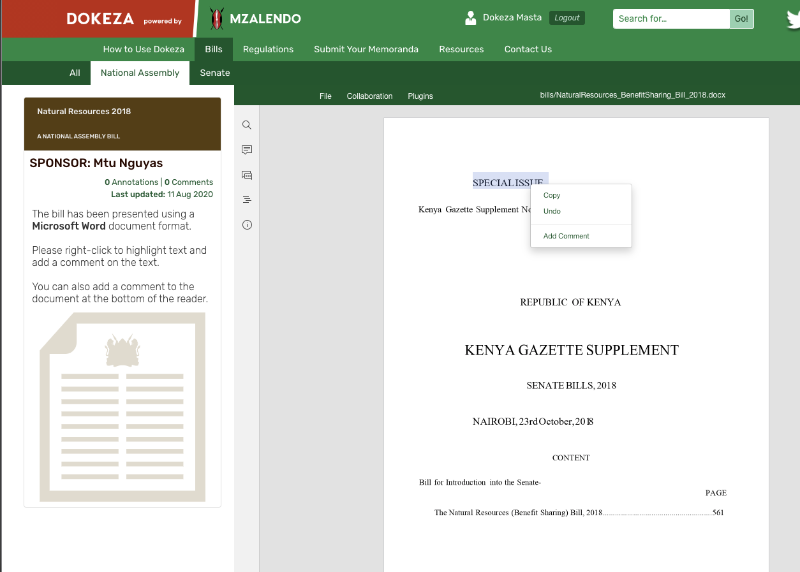Image resolution: width=800 pixels, height=572 pixels.
Task: Select Undo in the context menu
Action: [552, 211]
